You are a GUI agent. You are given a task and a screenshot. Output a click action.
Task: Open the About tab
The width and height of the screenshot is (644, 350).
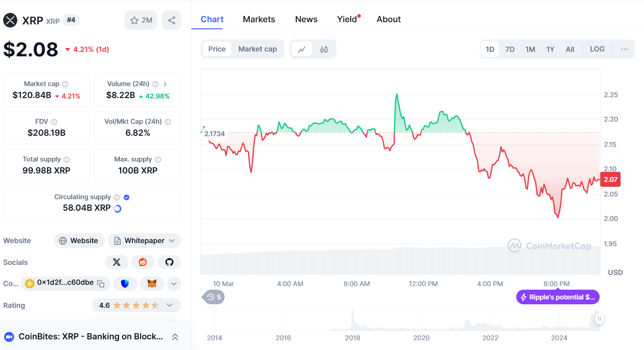[389, 19]
